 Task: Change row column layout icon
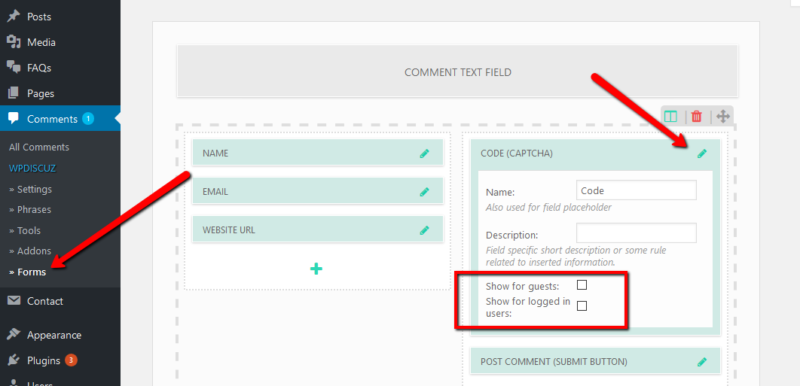click(670, 117)
